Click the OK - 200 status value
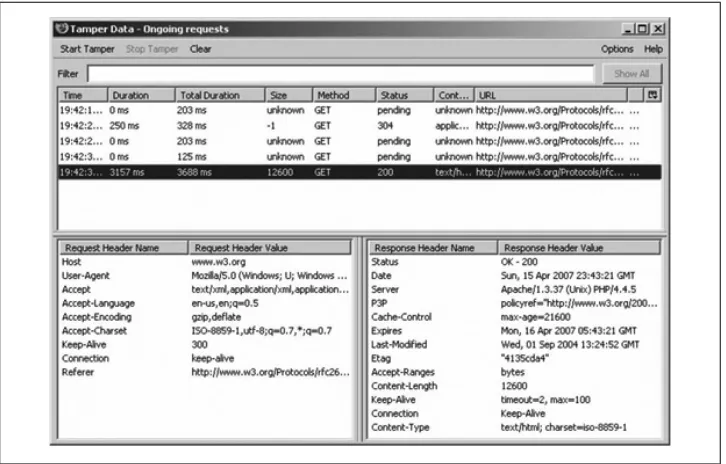Viewport: 726px width, 464px height. pyautogui.click(x=519, y=262)
